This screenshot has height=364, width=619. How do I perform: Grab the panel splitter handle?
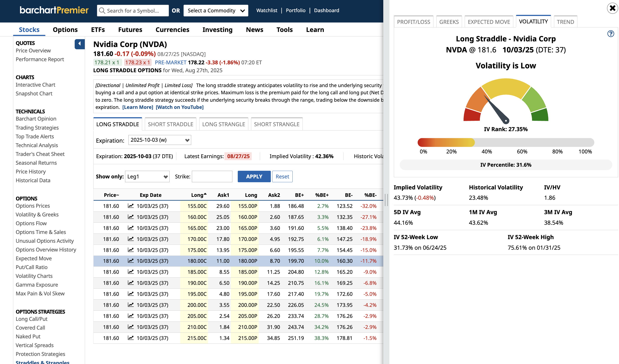point(386,200)
